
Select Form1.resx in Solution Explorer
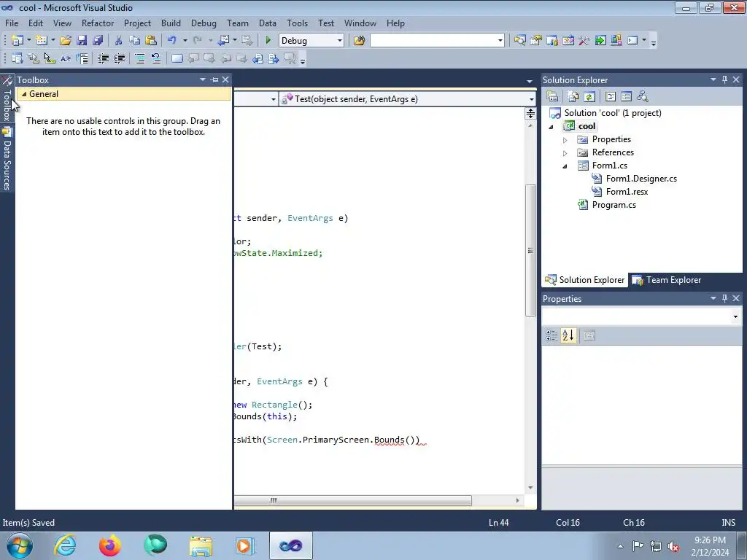627,192
